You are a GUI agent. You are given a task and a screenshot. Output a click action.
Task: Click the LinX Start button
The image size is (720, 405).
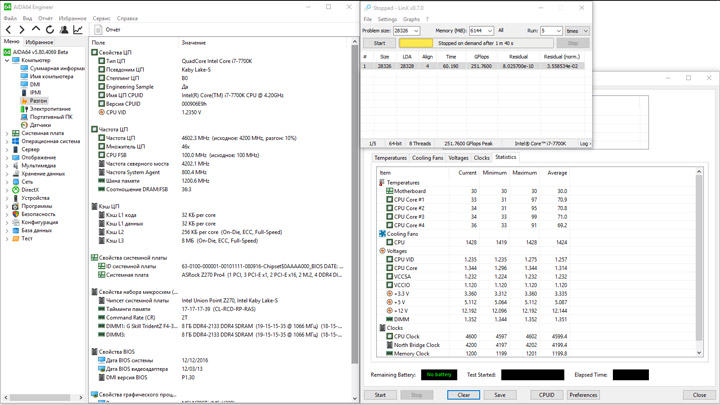(x=379, y=43)
